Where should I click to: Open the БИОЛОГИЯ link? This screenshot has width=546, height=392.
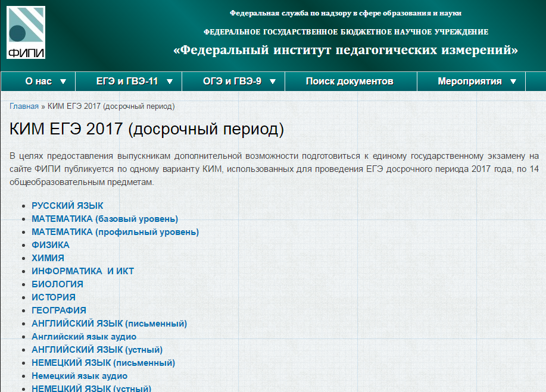point(57,284)
